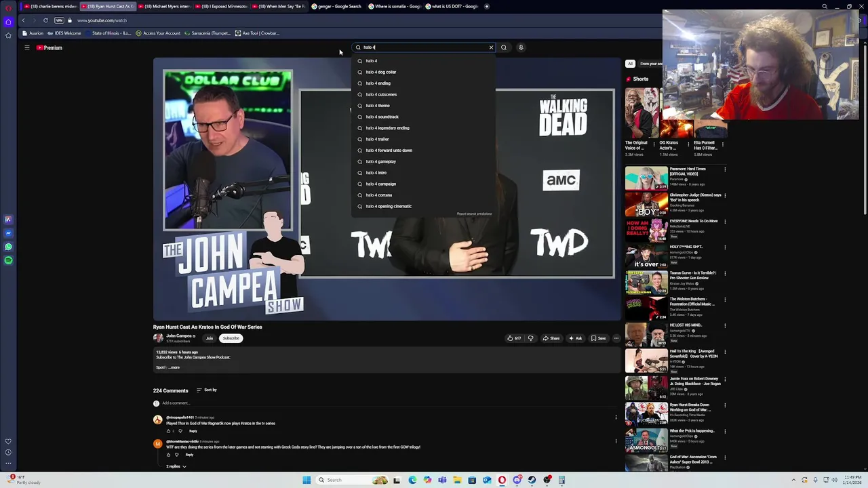Save the video using the Save button
The width and height of the screenshot is (868, 488).
(x=598, y=338)
